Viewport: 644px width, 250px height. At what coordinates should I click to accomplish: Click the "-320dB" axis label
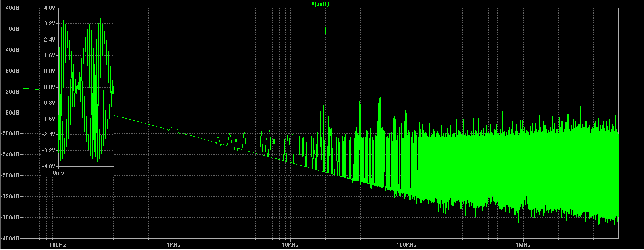(11, 197)
